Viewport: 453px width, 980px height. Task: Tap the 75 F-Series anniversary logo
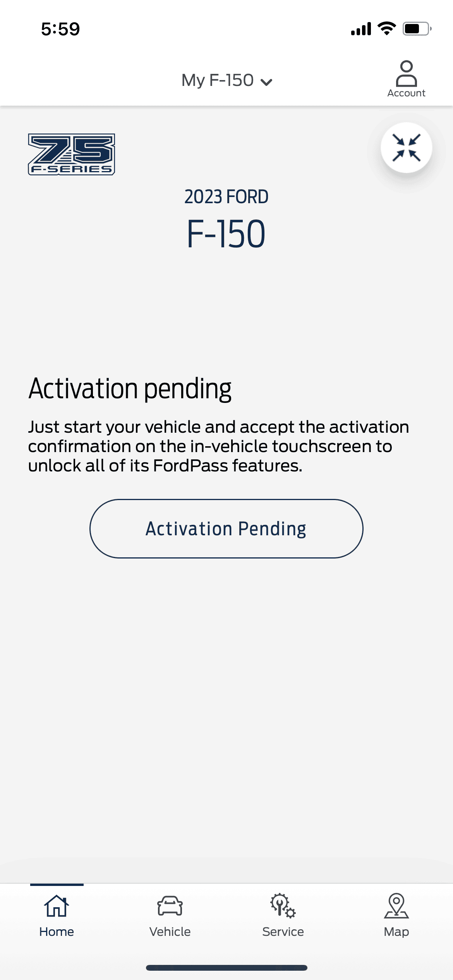tap(72, 154)
